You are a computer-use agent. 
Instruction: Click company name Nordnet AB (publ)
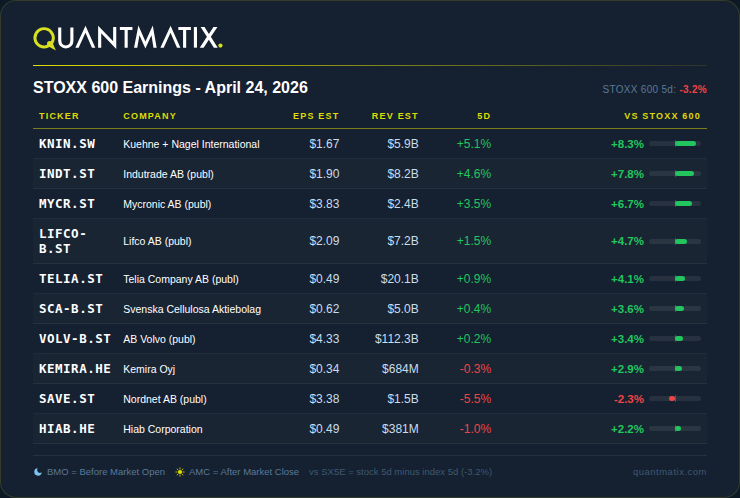point(165,399)
